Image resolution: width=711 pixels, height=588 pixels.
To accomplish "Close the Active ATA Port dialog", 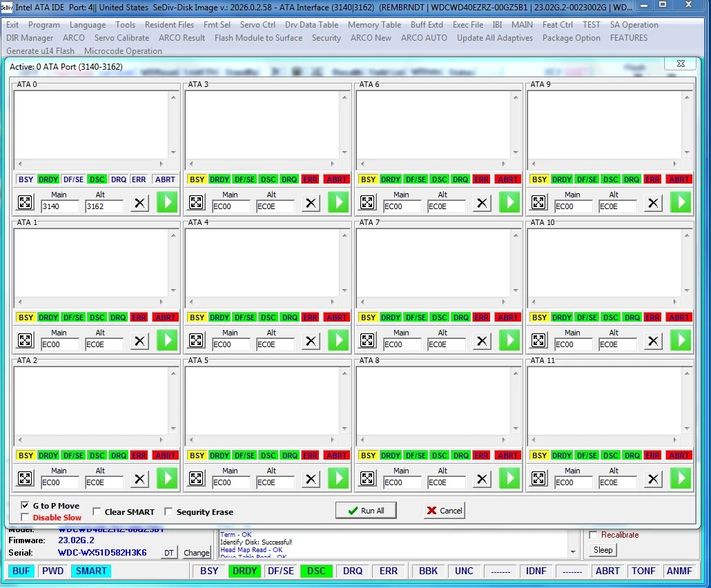I will point(680,63).
